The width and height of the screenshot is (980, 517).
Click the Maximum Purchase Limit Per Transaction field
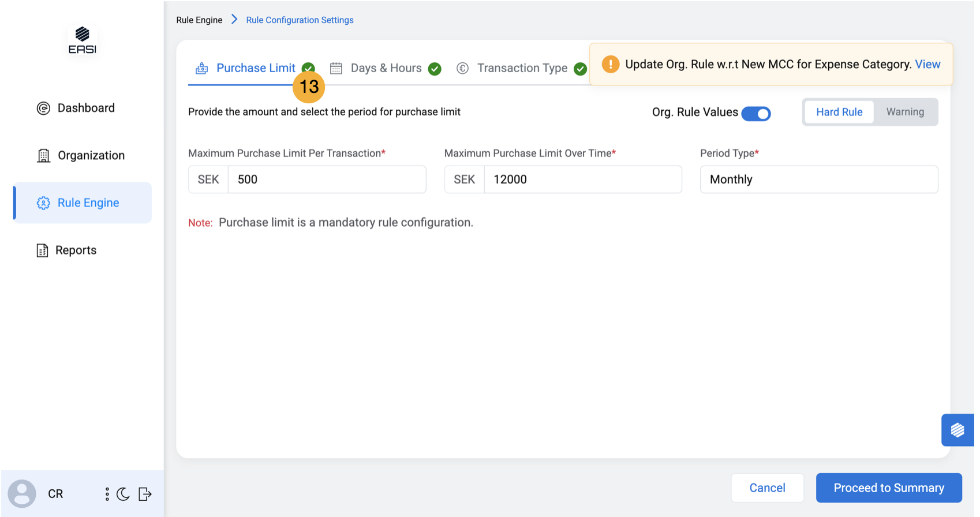coord(327,179)
